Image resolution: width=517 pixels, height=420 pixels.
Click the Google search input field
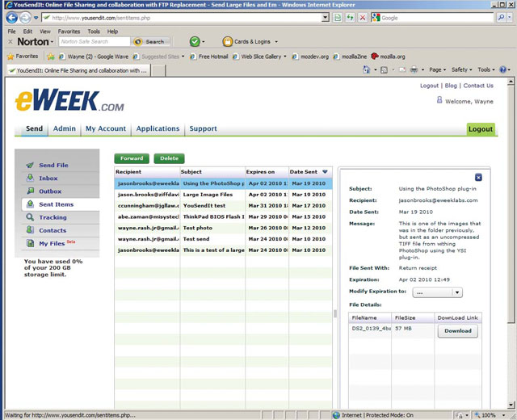435,18
